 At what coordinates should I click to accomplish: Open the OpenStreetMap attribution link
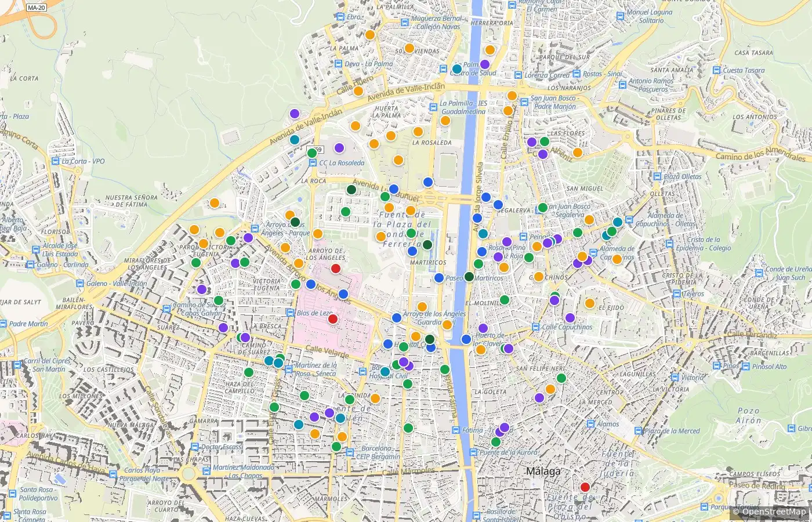click(x=774, y=512)
